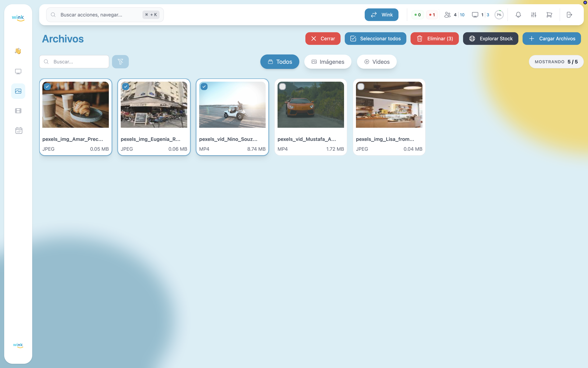Screen dimensions: 588x368
Task: Open the shopping cart icon
Action: coord(549,15)
